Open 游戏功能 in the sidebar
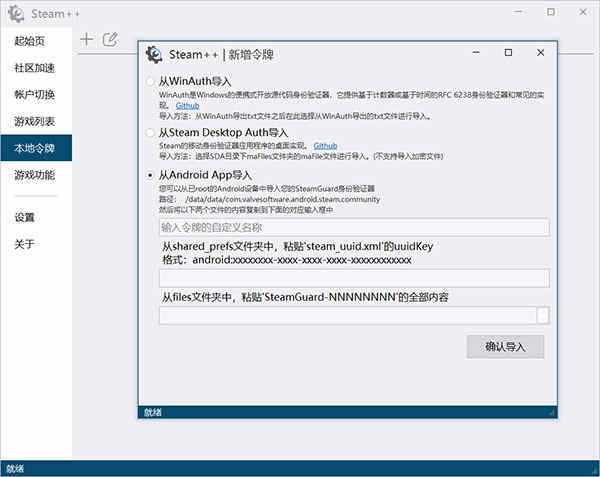 click(x=36, y=175)
